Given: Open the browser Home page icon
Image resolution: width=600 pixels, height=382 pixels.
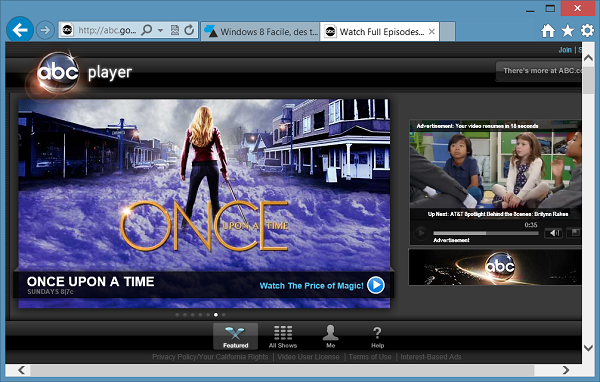Looking at the screenshot, I should (548, 31).
